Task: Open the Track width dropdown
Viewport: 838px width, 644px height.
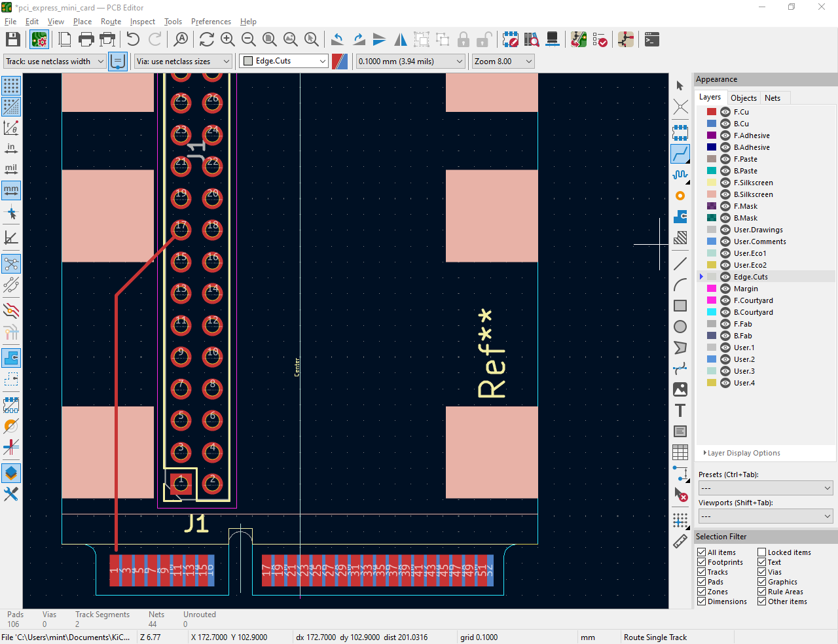Action: click(55, 62)
